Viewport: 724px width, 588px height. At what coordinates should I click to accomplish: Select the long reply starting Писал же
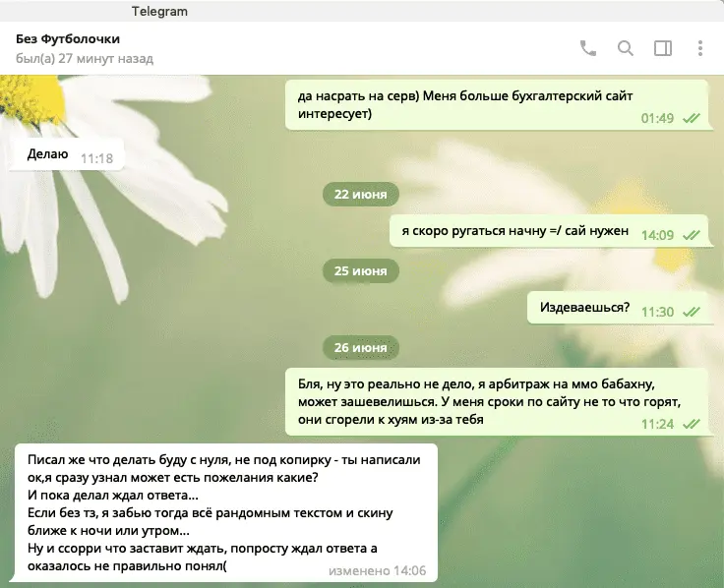223,512
